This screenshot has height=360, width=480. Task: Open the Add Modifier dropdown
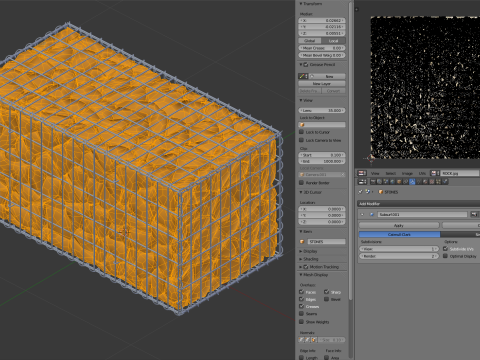pos(419,203)
